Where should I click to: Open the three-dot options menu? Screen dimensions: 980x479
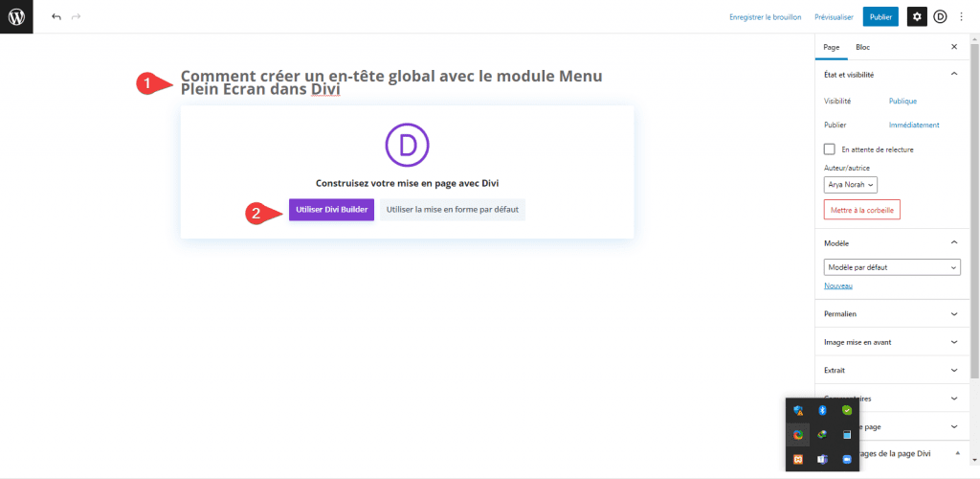pos(962,17)
